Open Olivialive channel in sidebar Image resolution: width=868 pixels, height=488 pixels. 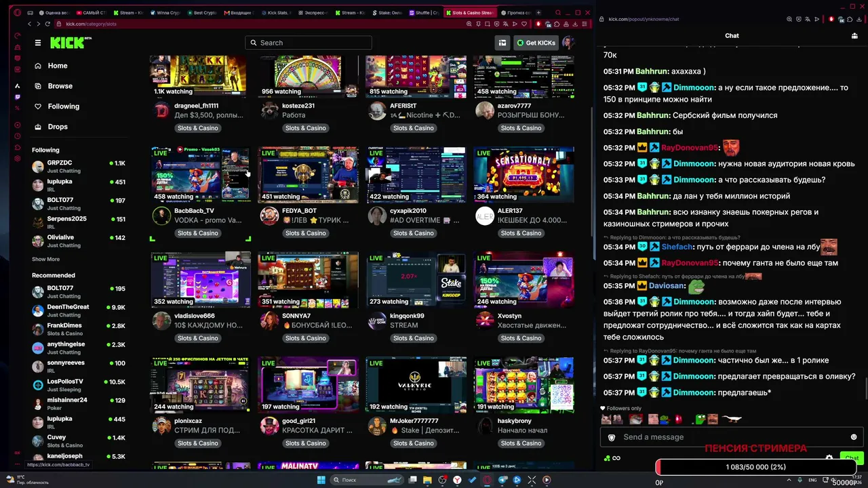(78, 241)
